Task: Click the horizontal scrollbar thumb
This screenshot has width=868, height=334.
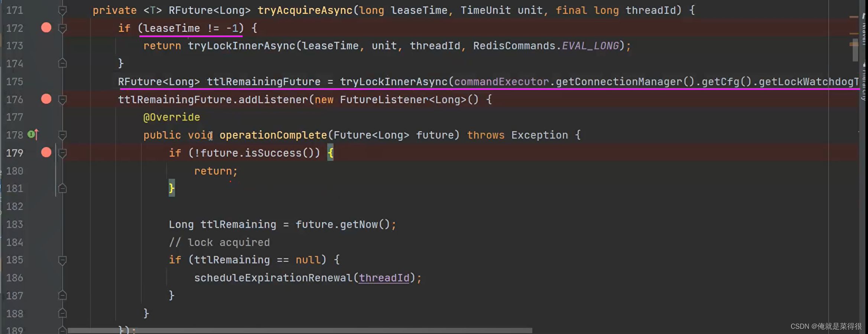Action: click(x=300, y=330)
